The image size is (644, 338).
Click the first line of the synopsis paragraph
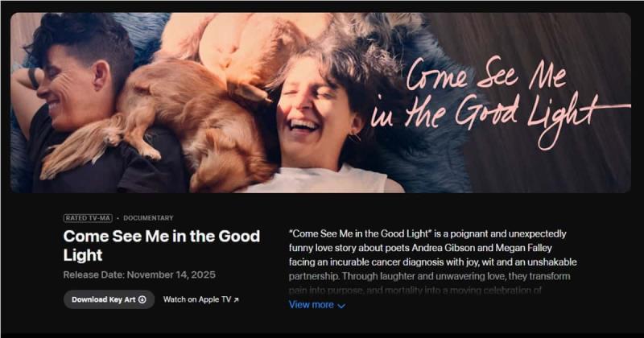click(x=427, y=233)
